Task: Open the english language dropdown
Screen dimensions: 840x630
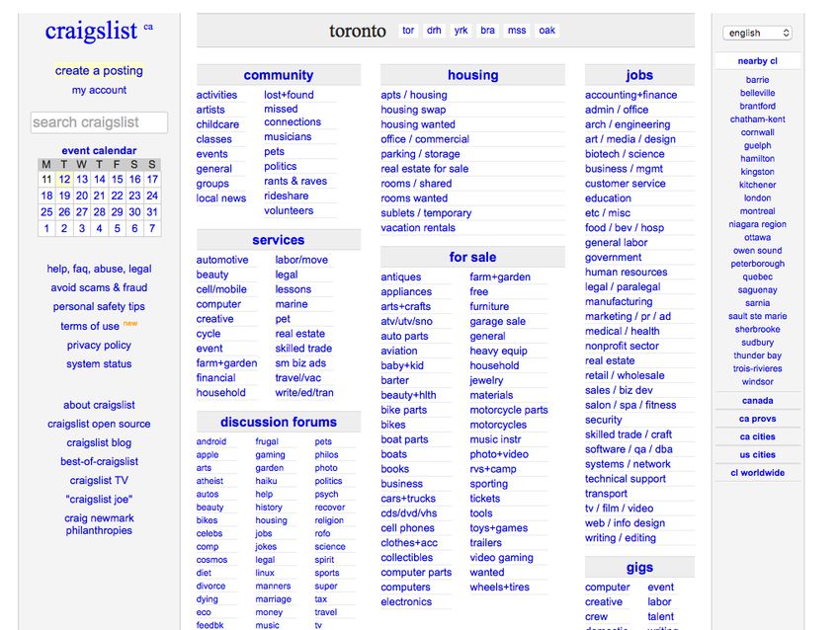Action: pos(757,33)
